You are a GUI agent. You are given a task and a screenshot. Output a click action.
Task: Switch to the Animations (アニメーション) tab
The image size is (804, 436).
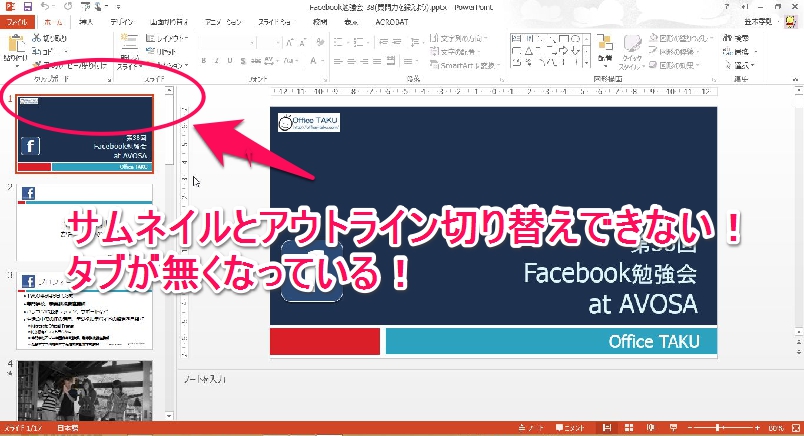223,22
